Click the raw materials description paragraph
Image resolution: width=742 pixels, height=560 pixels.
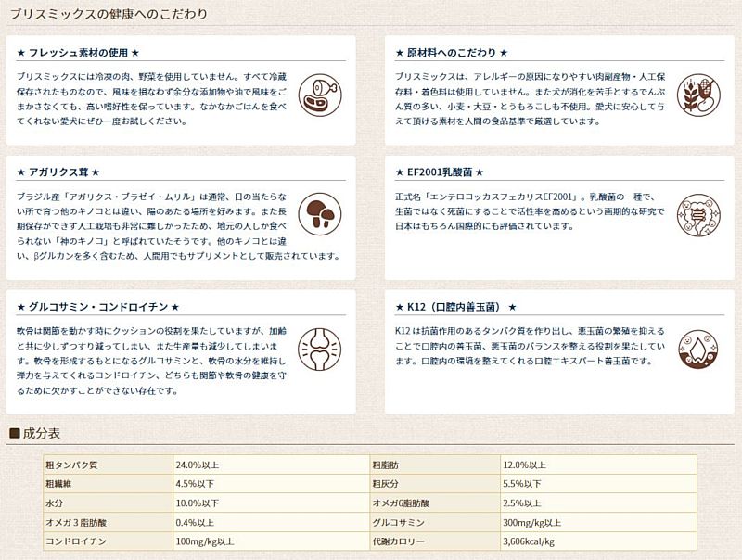pos(530,98)
